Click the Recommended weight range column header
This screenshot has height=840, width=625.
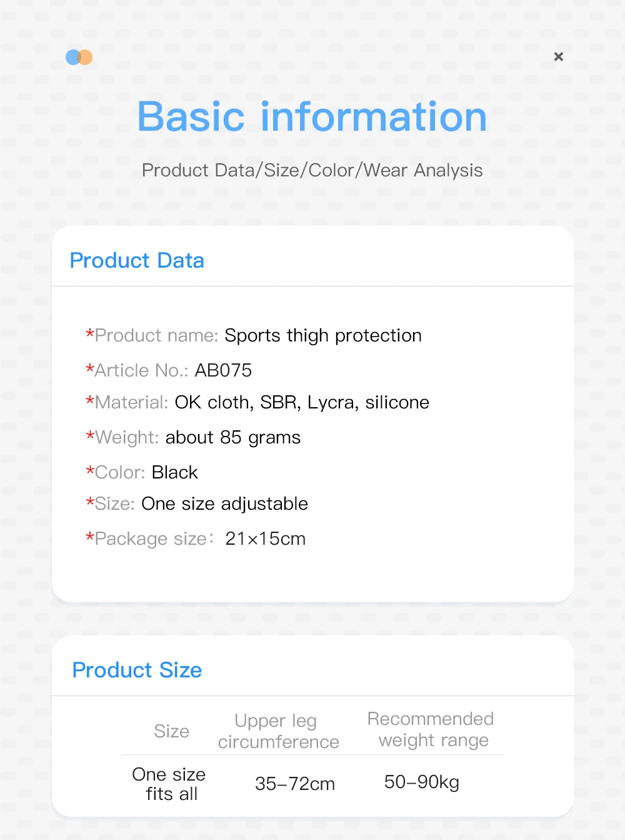pyautogui.click(x=431, y=729)
